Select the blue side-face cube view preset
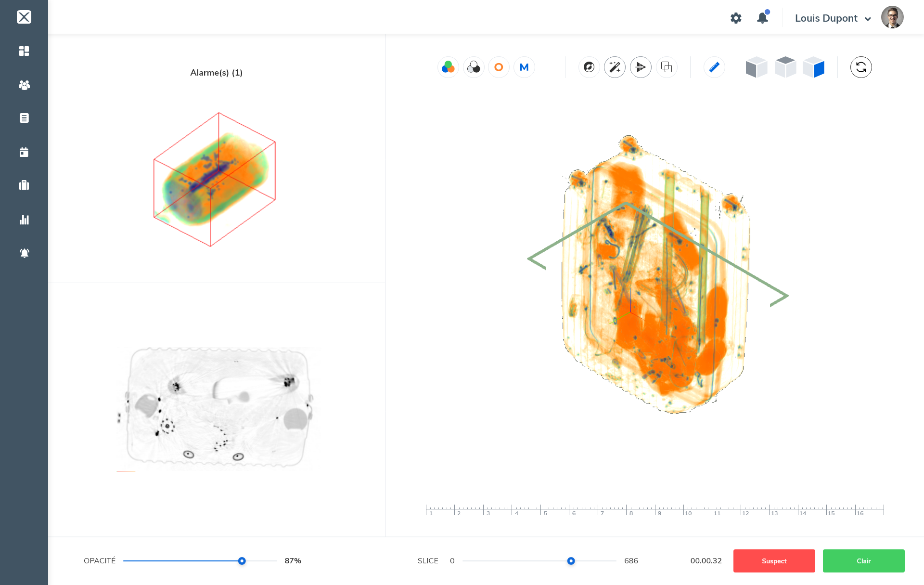Screen dimensions: 924x585 814,67
